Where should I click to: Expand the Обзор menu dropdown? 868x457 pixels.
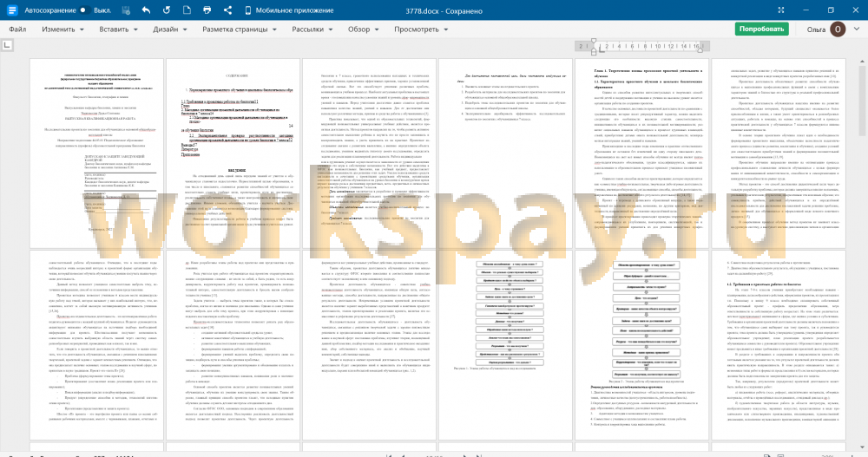363,29
